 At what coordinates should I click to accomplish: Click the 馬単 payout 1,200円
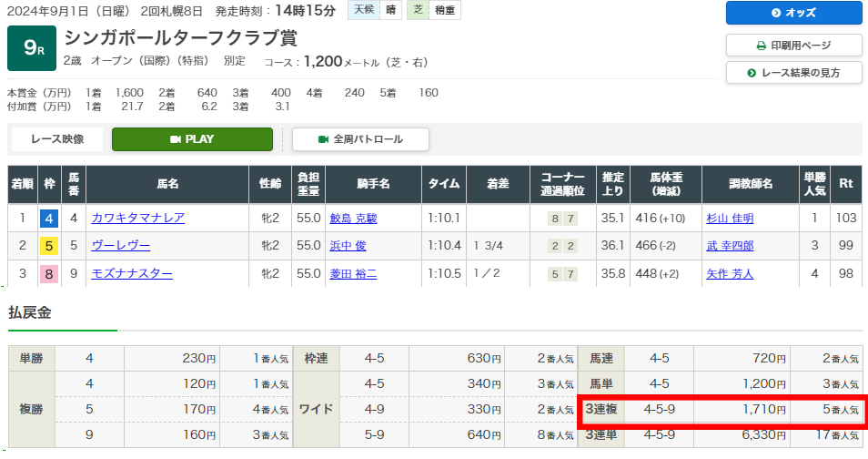pos(764,383)
